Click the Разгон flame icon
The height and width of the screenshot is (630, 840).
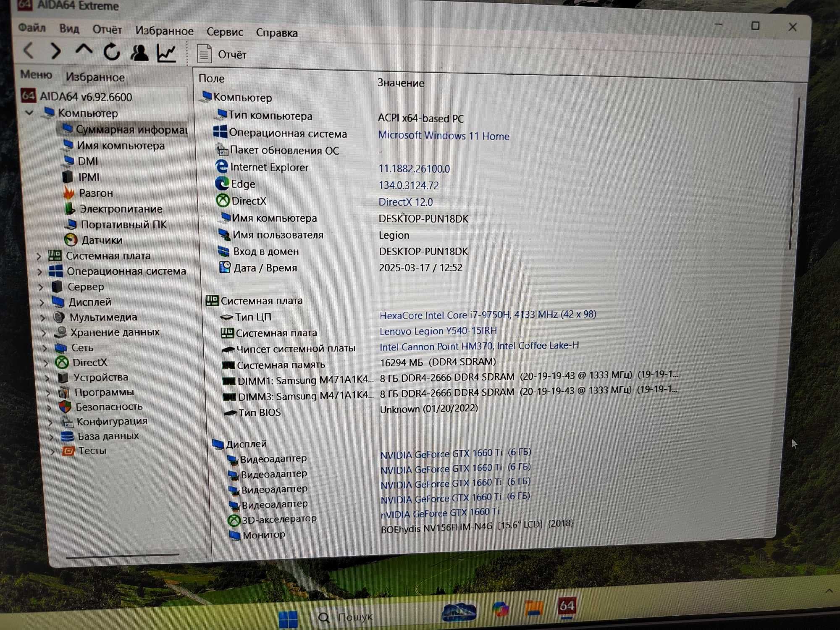[69, 193]
